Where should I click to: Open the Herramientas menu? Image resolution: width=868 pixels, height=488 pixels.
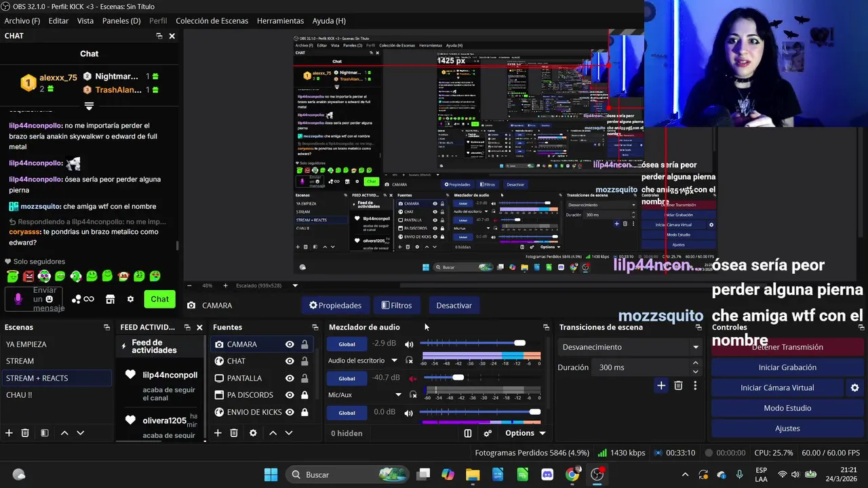click(x=280, y=21)
